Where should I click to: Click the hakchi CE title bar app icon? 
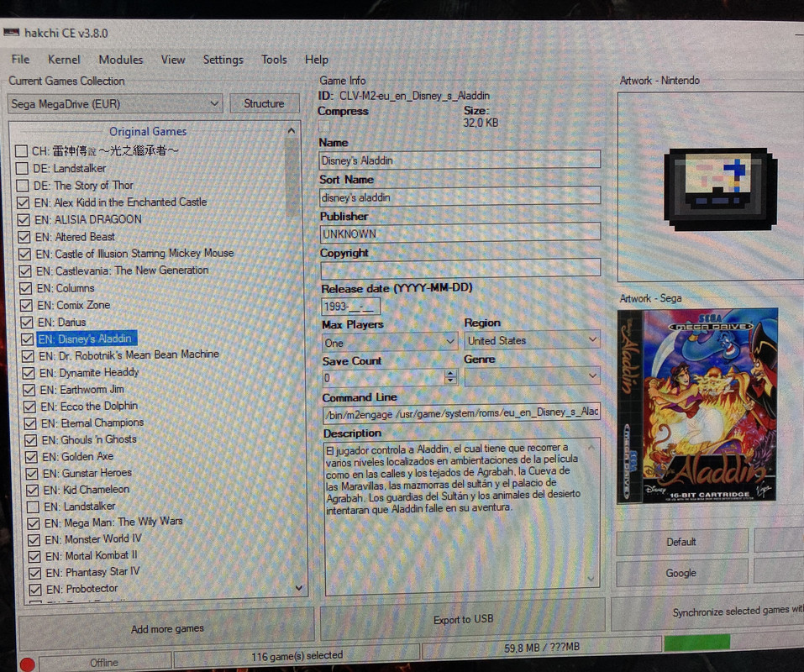tap(11, 33)
